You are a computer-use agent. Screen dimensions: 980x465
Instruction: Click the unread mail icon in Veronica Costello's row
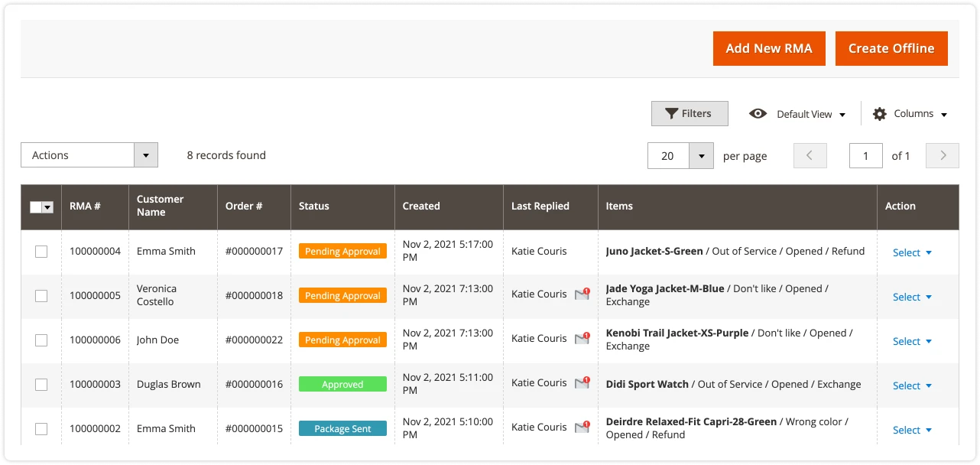click(x=582, y=294)
